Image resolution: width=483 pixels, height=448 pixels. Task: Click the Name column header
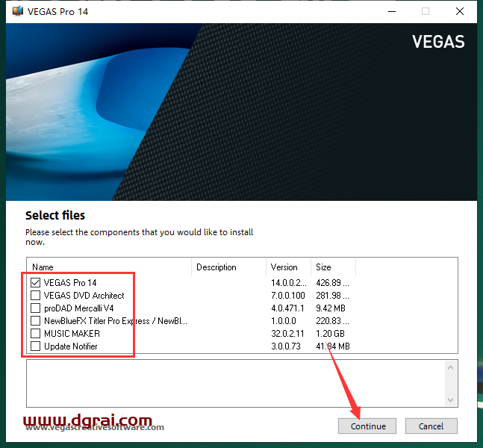109,267
